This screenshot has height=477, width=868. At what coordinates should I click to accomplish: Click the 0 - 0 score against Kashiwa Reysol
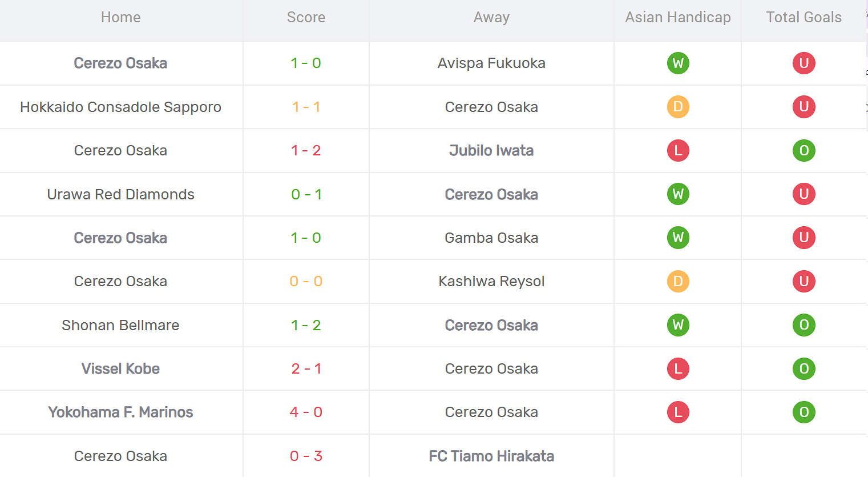306,281
